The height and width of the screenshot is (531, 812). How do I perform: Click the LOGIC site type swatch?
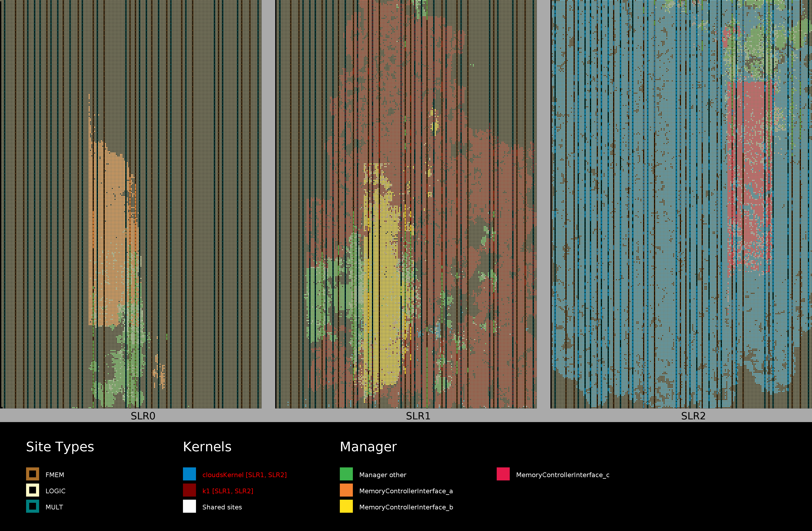33,490
